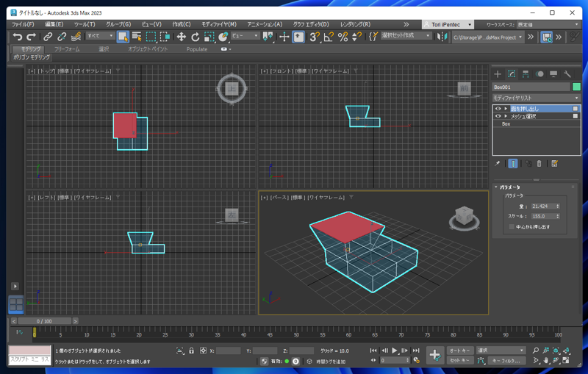Click the セット キー button

click(460, 361)
